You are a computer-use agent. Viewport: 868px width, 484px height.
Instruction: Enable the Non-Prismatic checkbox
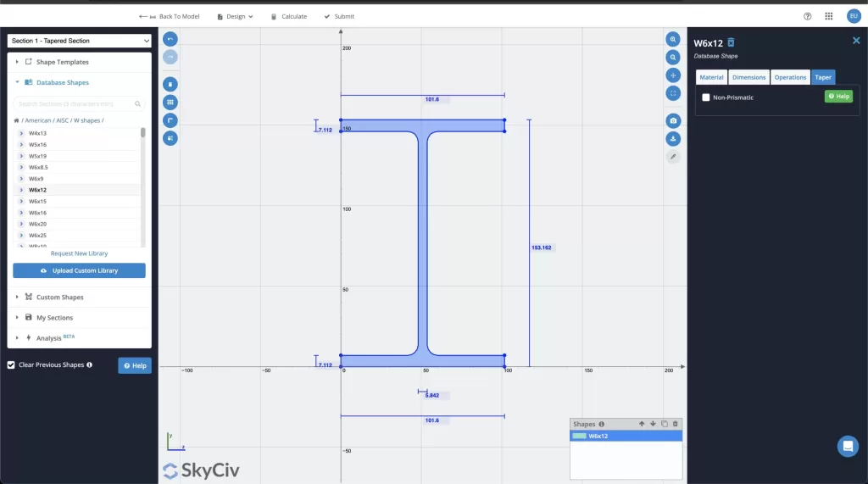tap(706, 97)
